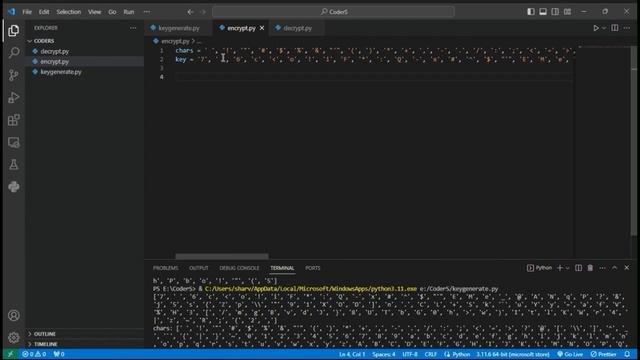Switch to keygenerate.py editor tab
Screen dimensions: 640x360
coord(179,28)
